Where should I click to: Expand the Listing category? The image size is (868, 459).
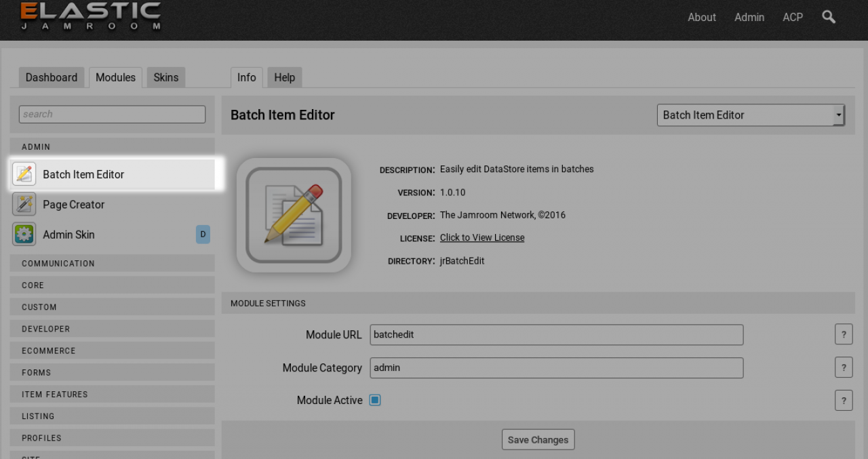pos(112,416)
